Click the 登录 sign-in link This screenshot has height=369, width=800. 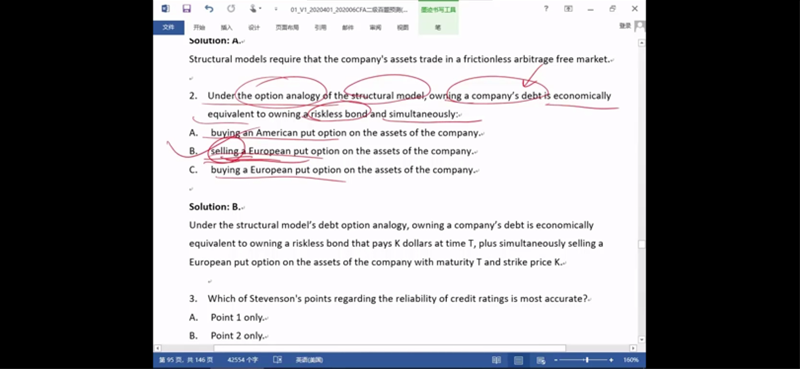[x=624, y=26]
